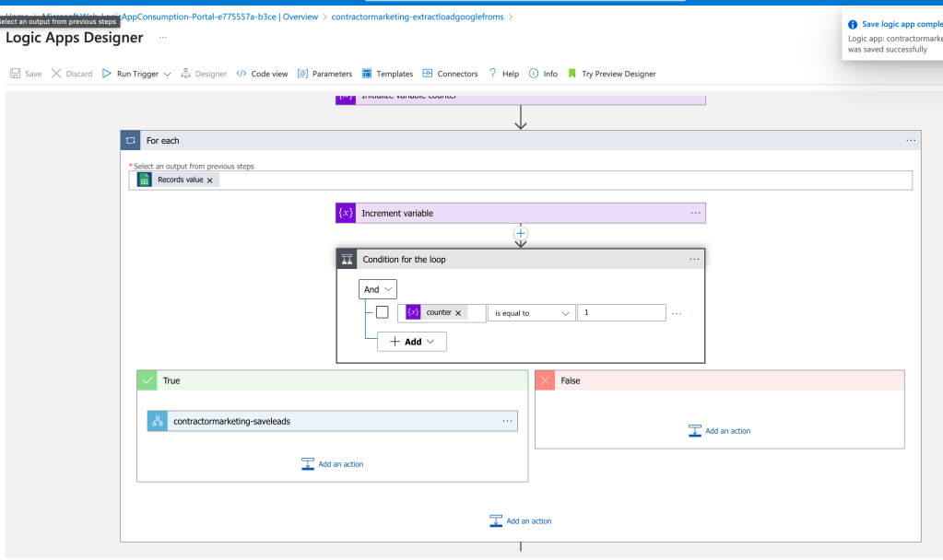This screenshot has width=943, height=560.
Task: Open the contractormarketing-saveleads ellipsis menu
Action: pos(508,421)
